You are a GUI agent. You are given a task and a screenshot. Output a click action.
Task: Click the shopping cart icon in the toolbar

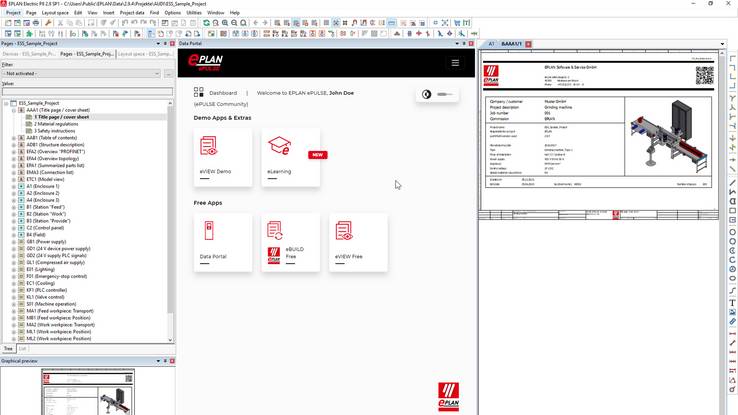point(457,23)
